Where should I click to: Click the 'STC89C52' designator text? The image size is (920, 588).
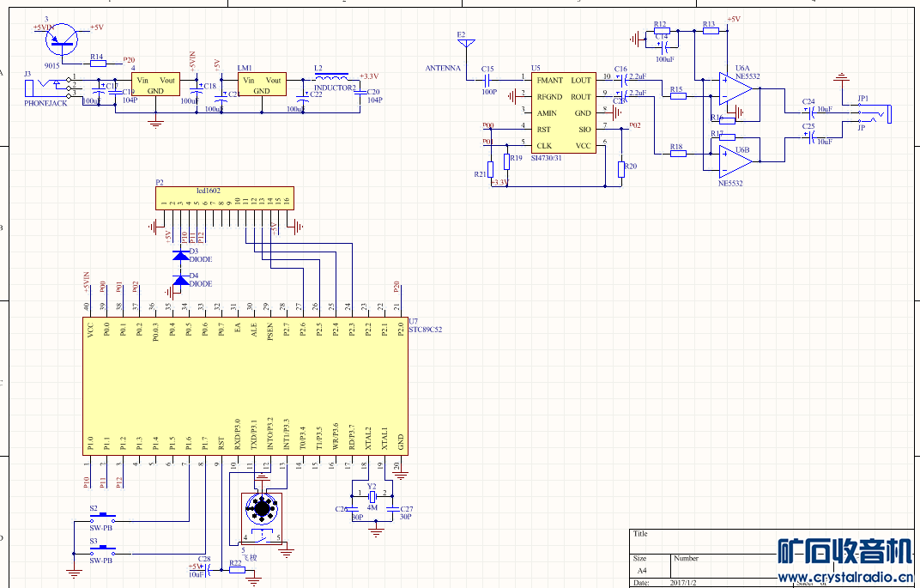[426, 330]
